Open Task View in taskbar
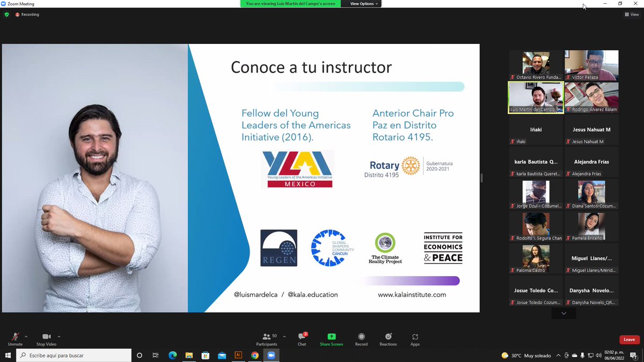The image size is (644, 362). [156, 355]
